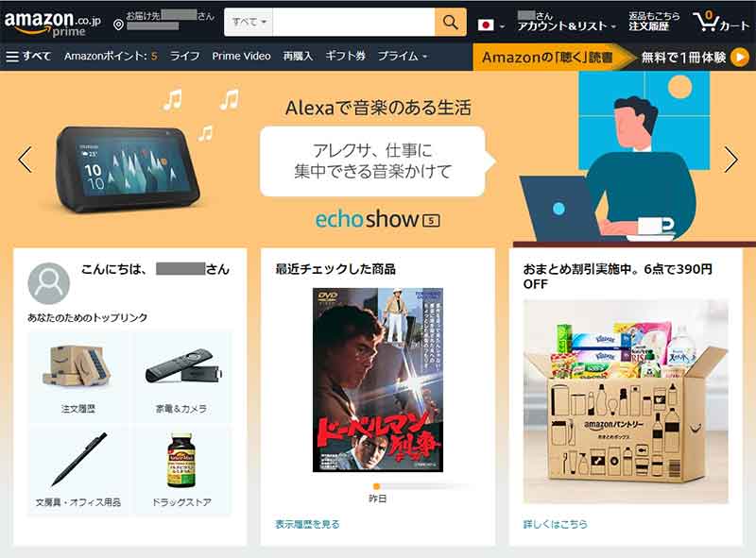756x558 pixels.
Task: Open the Japan flag language dropdown
Action: 490,25
